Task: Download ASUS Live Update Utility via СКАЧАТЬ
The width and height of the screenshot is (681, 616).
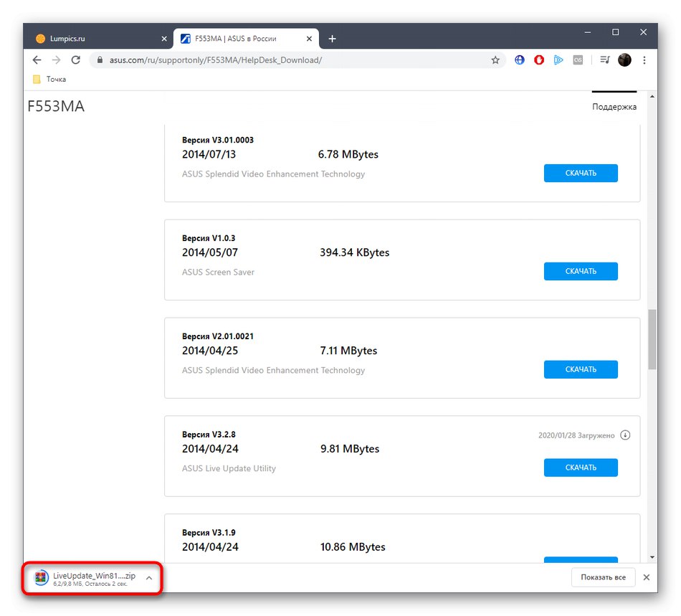Action: (x=581, y=467)
